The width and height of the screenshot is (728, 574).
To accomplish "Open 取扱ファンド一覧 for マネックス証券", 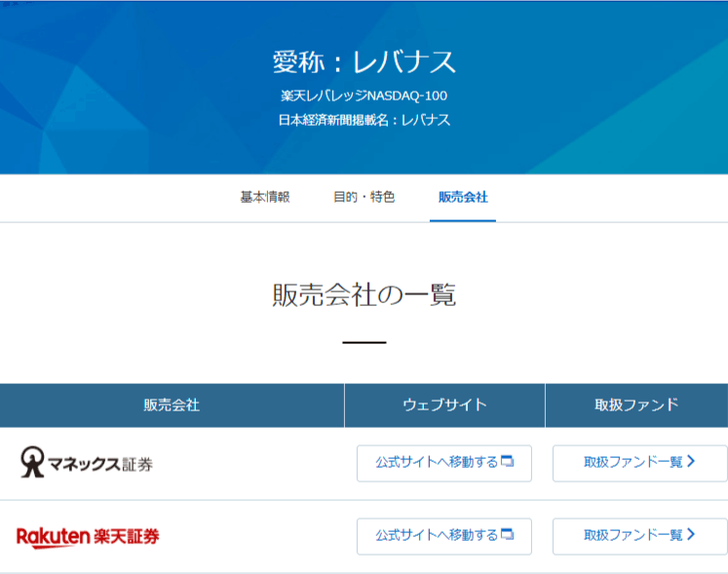I will pos(639,463).
